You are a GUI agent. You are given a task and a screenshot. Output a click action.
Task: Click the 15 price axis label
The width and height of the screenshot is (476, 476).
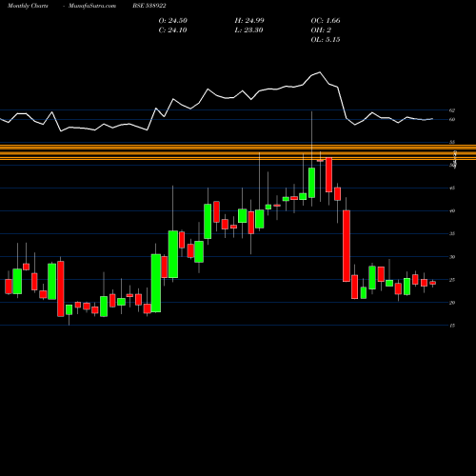coord(452,326)
